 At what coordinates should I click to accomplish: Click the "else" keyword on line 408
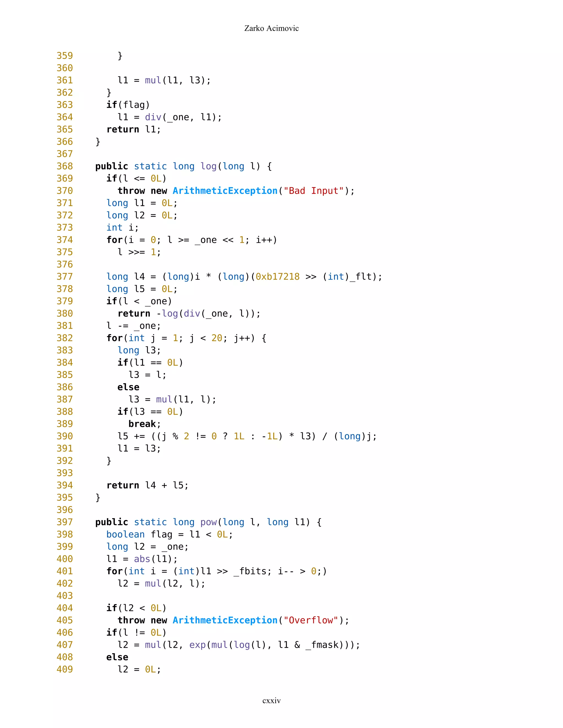tap(117, 657)
